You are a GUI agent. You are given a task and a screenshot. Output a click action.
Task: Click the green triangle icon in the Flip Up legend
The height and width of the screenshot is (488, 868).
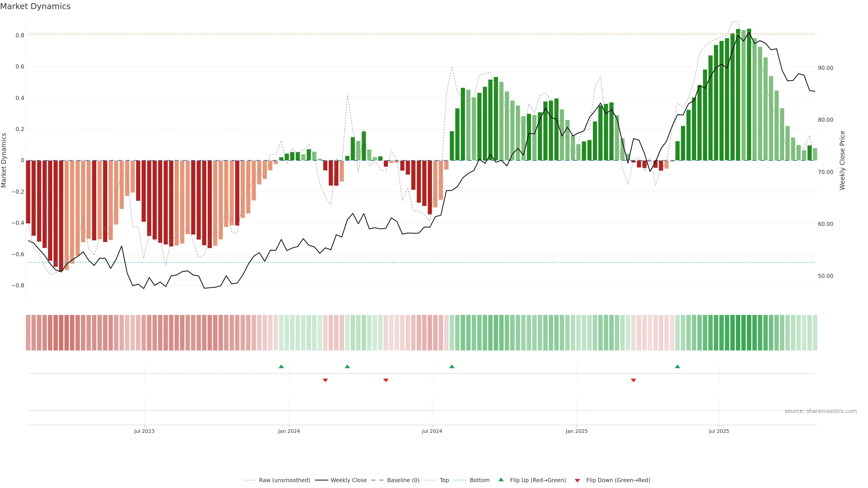(x=501, y=480)
